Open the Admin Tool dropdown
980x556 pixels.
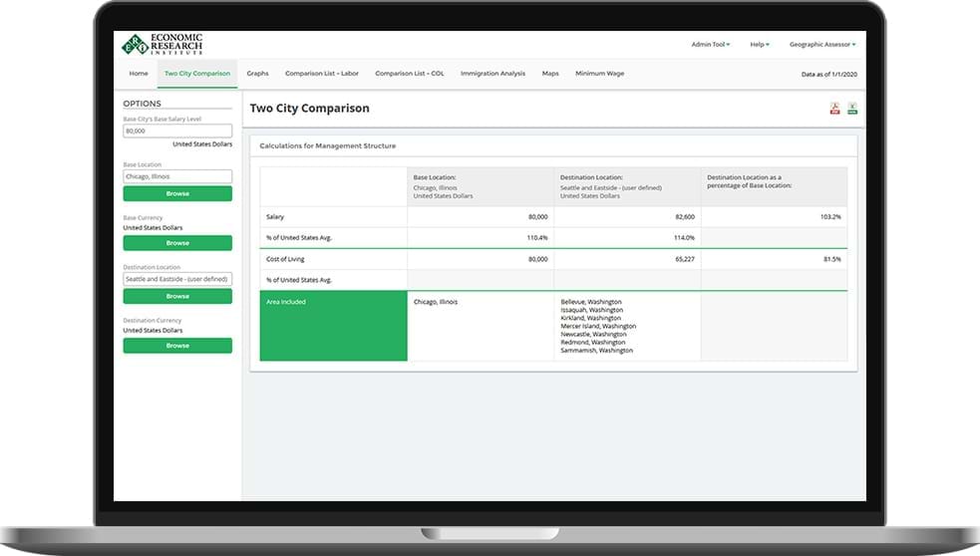[710, 45]
